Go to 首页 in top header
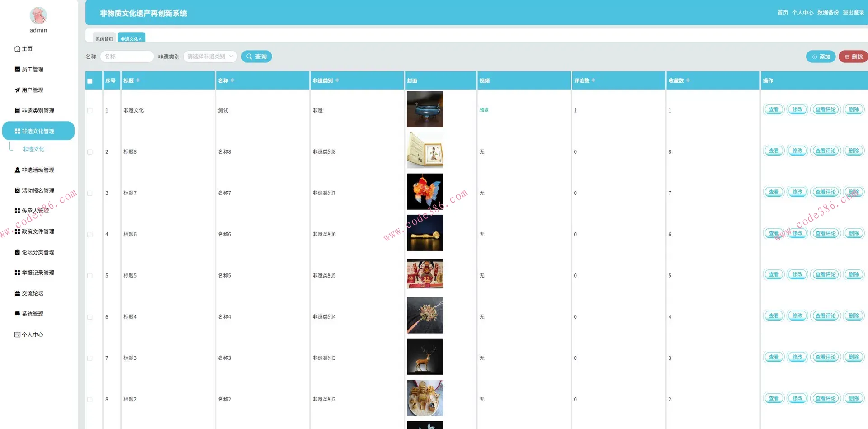Image resolution: width=868 pixels, height=429 pixels. 783,13
